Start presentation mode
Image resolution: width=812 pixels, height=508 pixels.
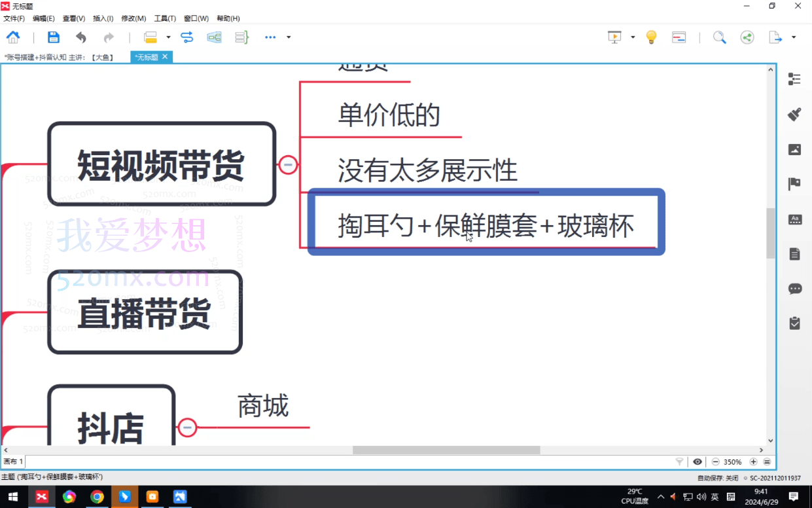coord(614,37)
